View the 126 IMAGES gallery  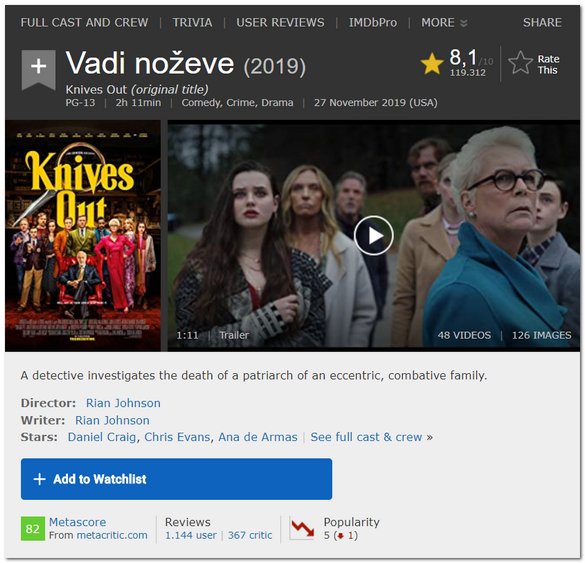(x=541, y=335)
